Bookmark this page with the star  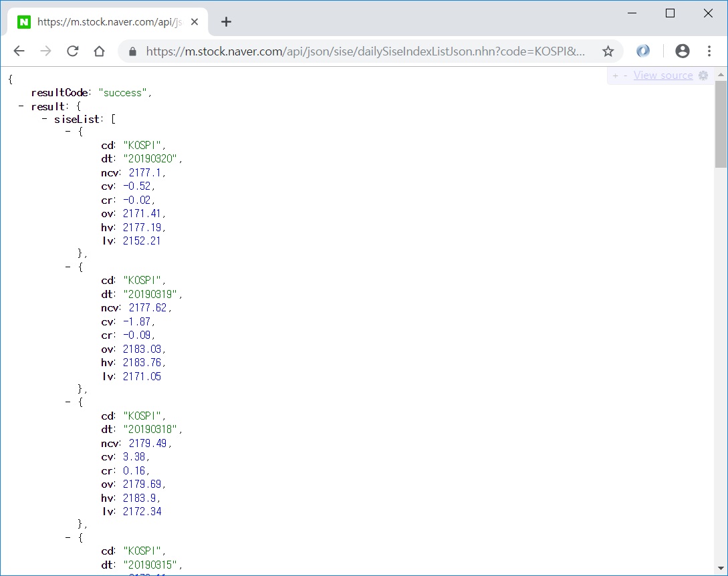(608, 51)
